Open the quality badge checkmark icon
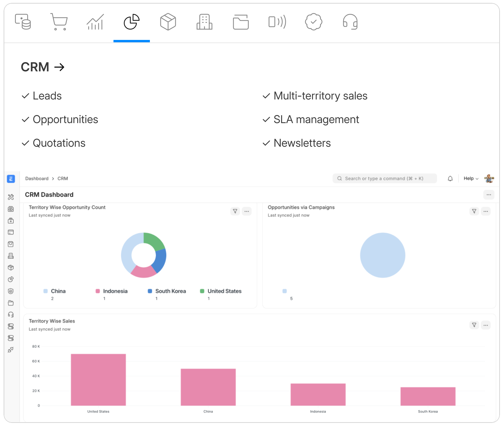The width and height of the screenshot is (504, 426). [313, 22]
